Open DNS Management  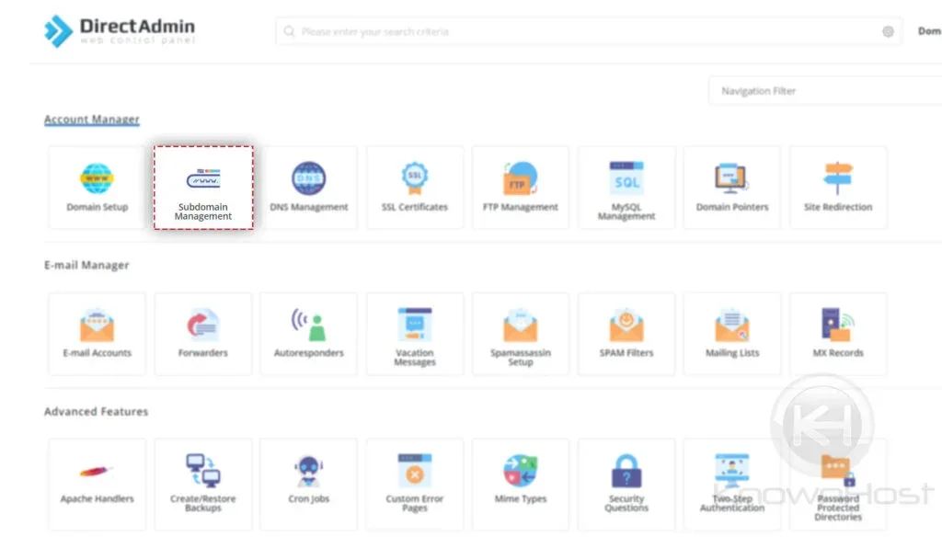point(309,188)
